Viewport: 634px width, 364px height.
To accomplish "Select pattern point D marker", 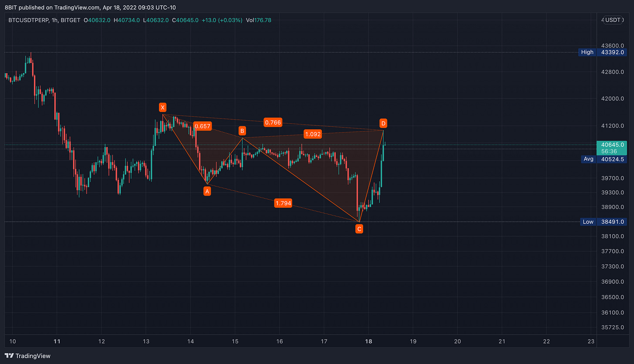I will point(383,123).
